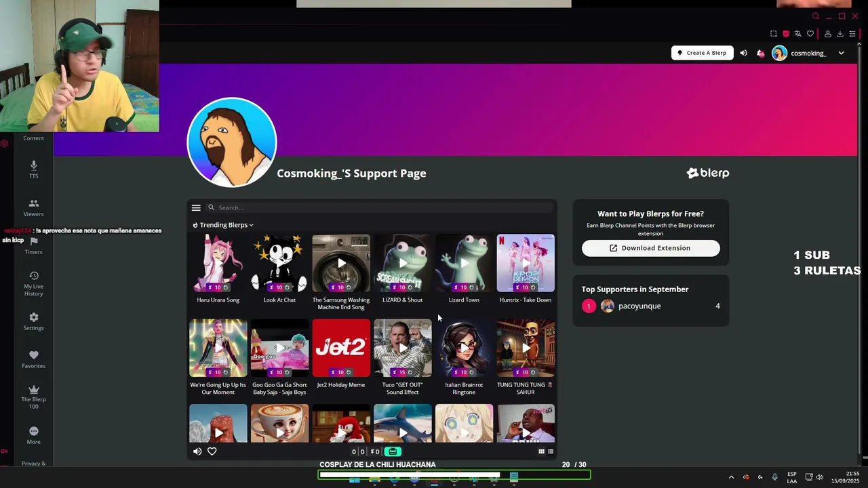This screenshot has width=868, height=488.
Task: Open Windows tray network icon
Action: 809,477
